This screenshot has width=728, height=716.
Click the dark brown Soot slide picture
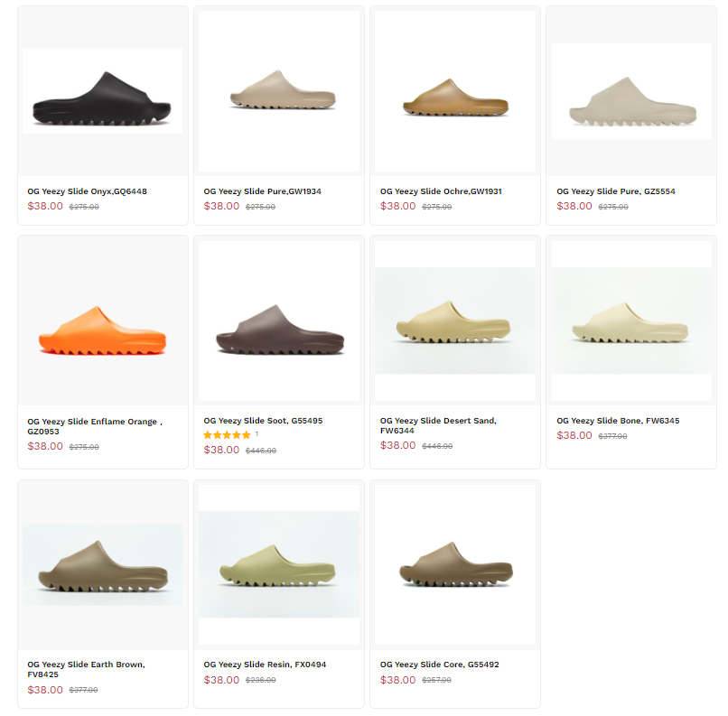(279, 323)
